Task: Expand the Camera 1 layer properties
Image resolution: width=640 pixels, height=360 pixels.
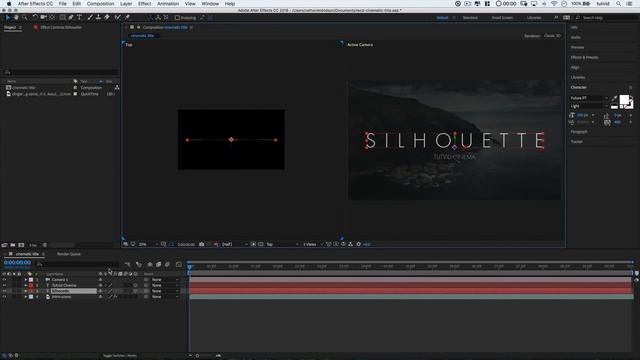Action: [26, 280]
